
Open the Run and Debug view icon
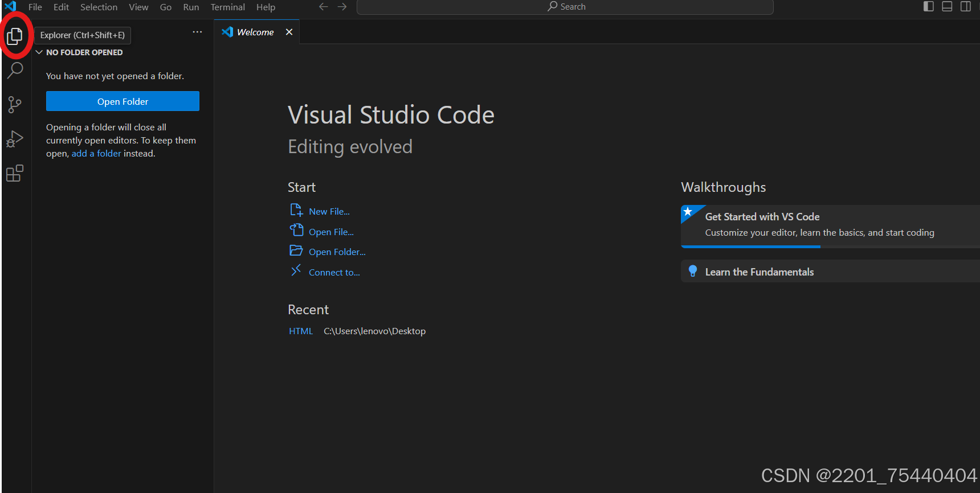[x=15, y=139]
